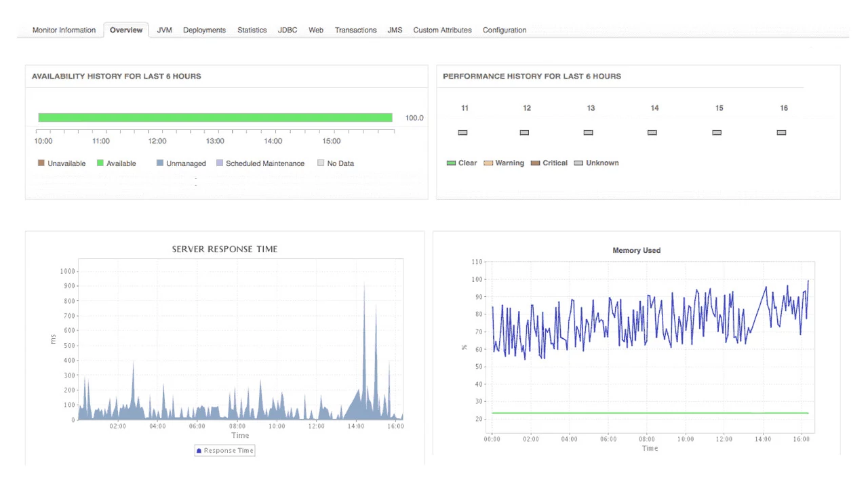Click the green availability history bar

pyautogui.click(x=215, y=118)
